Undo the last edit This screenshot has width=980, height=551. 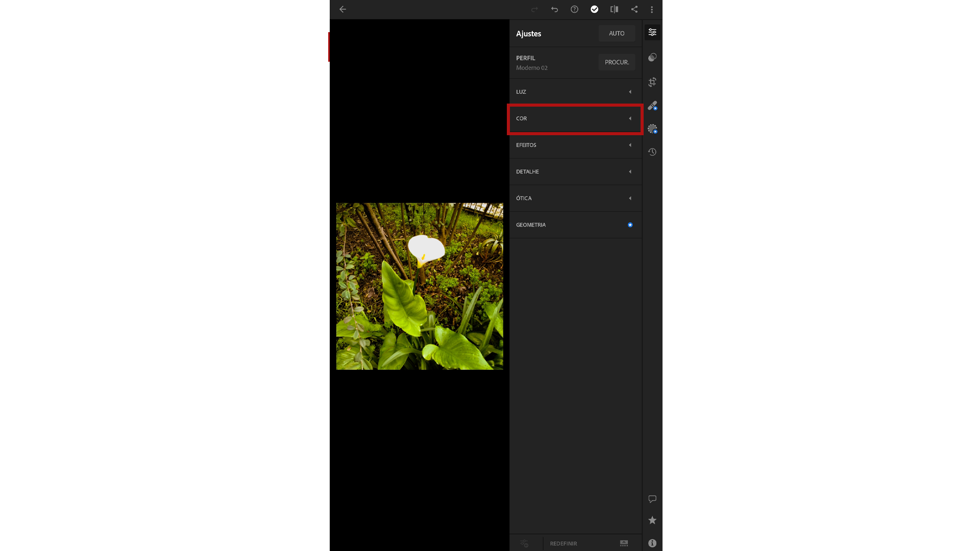[554, 9]
